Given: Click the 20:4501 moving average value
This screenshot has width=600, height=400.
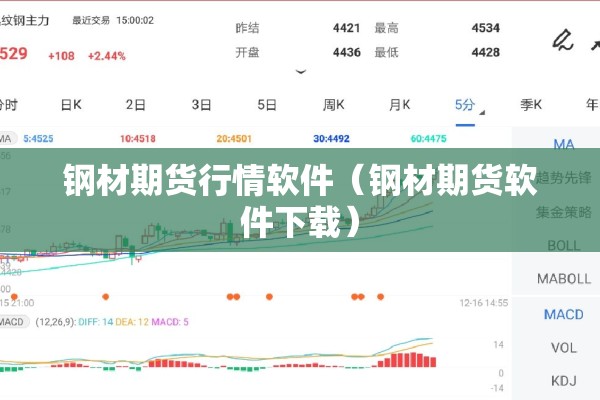Looking at the screenshot, I should (234, 139).
